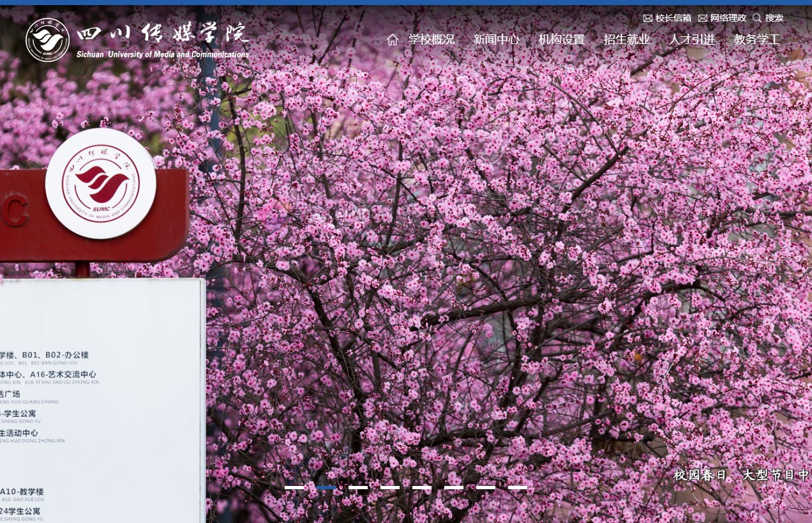812x523 pixels.
Task: Jump to the third carousel slide indicator
Action: [x=358, y=487]
